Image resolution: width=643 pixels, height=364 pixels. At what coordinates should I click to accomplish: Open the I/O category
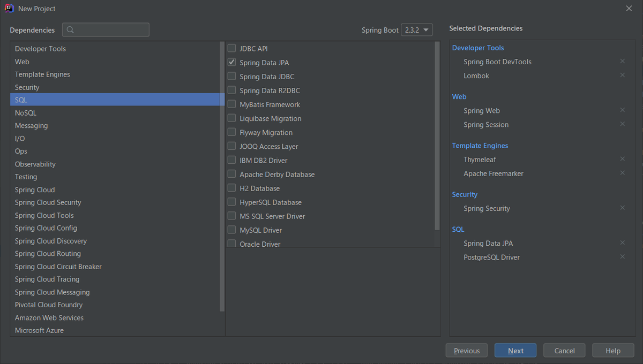coord(115,138)
